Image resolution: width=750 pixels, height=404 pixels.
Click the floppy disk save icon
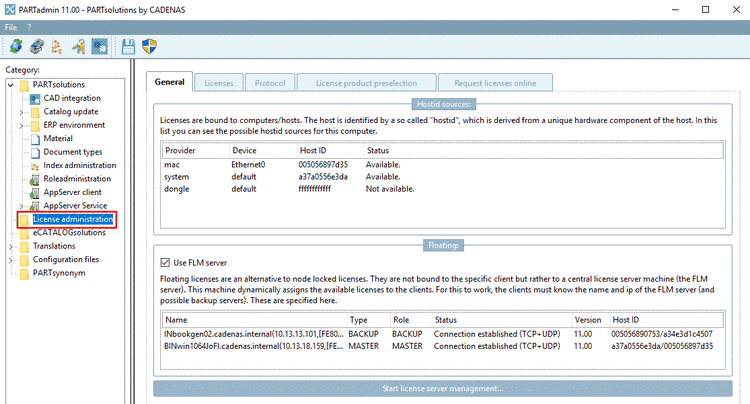coord(128,47)
